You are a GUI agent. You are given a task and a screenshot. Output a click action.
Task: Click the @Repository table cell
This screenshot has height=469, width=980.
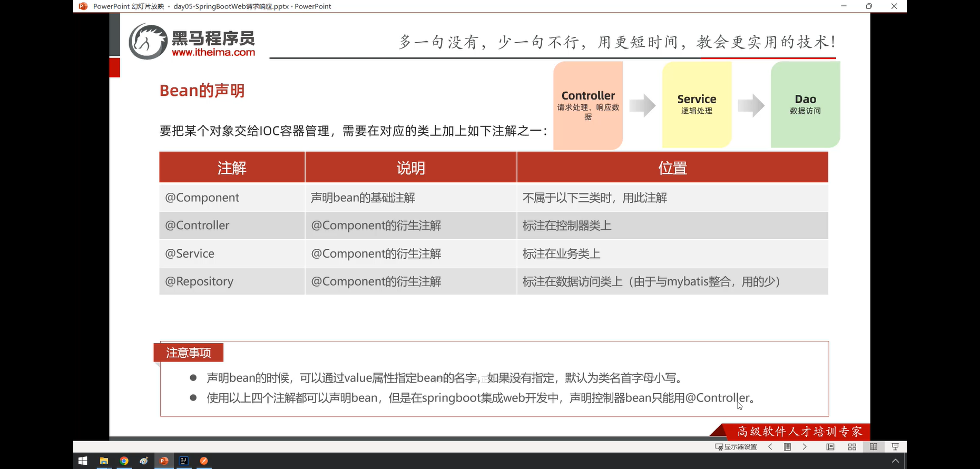[232, 281]
